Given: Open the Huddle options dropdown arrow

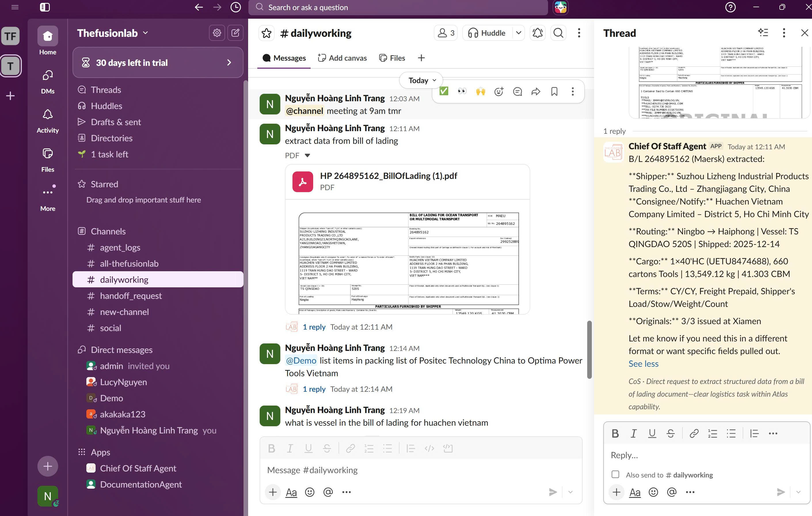Looking at the screenshot, I should point(519,33).
